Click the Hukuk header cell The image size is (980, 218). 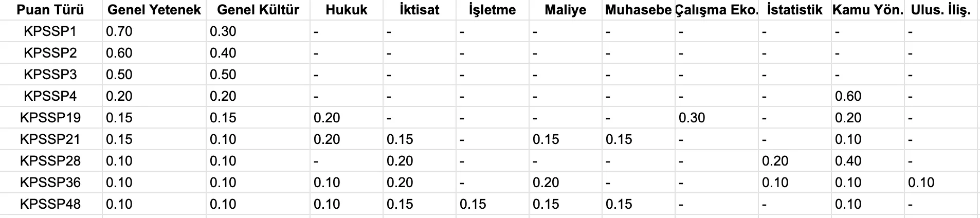click(x=347, y=10)
